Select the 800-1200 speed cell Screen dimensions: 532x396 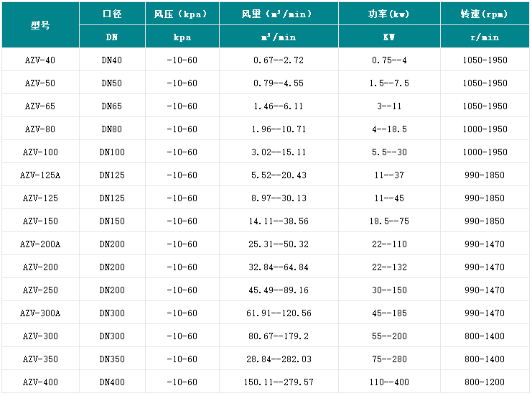coord(485,382)
